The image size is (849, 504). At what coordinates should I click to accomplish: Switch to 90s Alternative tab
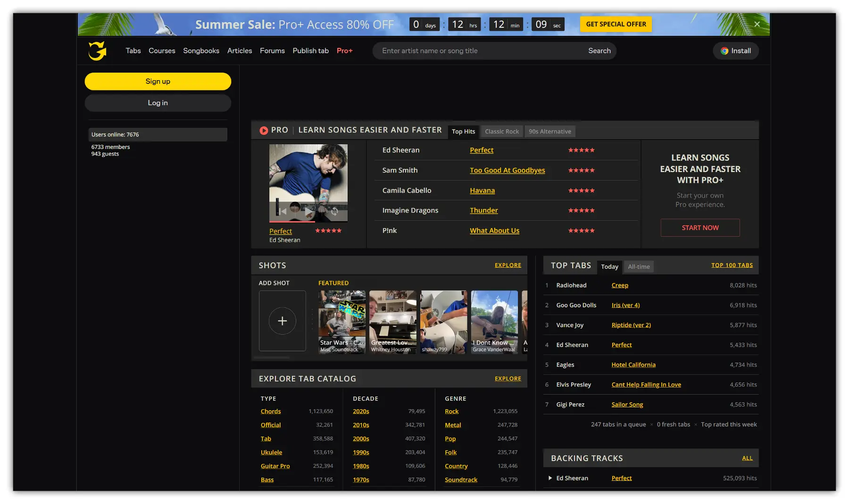[550, 132]
